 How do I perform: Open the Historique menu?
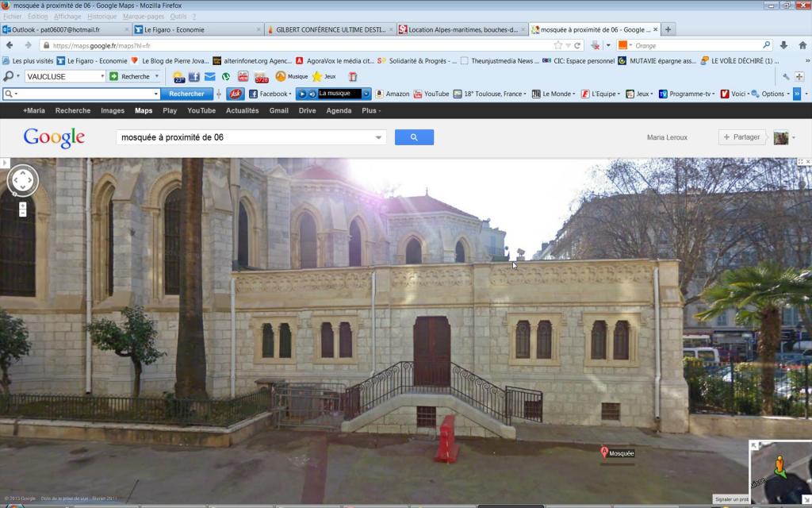tap(102, 17)
